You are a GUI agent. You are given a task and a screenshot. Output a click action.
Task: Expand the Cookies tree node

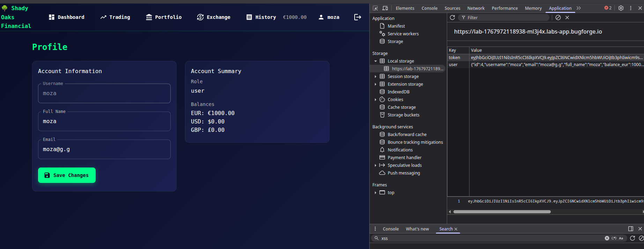click(376, 100)
